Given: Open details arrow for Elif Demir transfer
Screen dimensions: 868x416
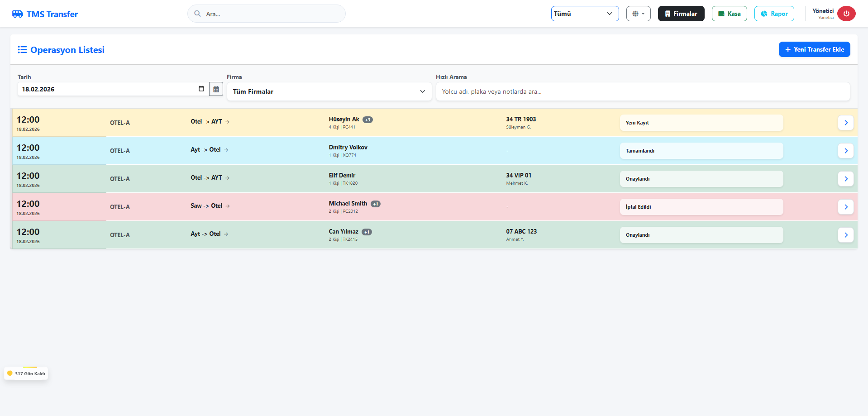Looking at the screenshot, I should click(x=845, y=179).
